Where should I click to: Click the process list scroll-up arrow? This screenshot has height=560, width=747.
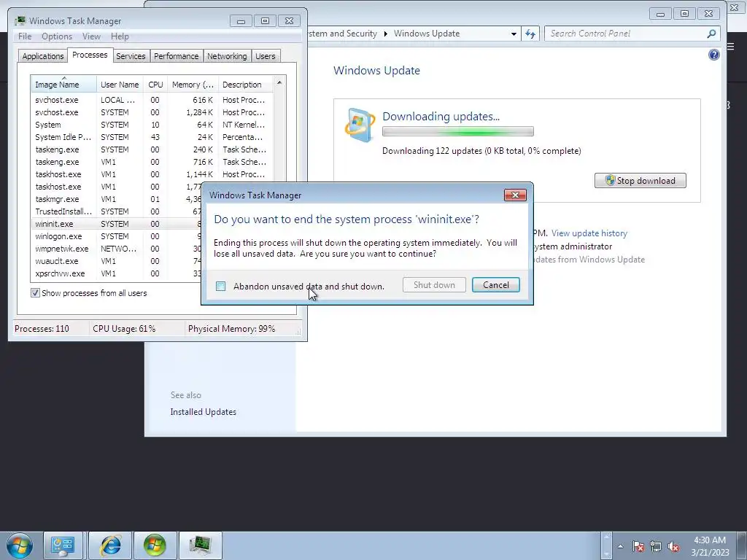[279, 82]
